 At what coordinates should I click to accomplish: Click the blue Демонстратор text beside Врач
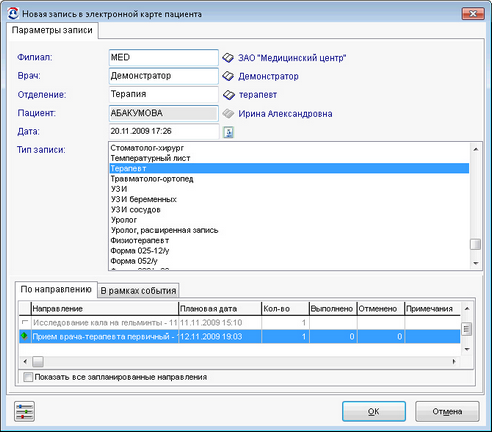point(268,76)
